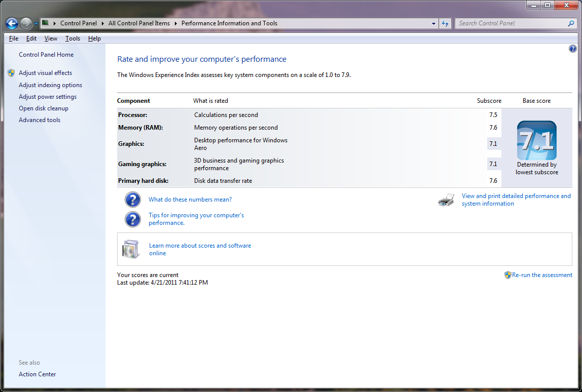The width and height of the screenshot is (582, 392).
Task: Launch Open disk cleanup
Action: click(x=44, y=108)
